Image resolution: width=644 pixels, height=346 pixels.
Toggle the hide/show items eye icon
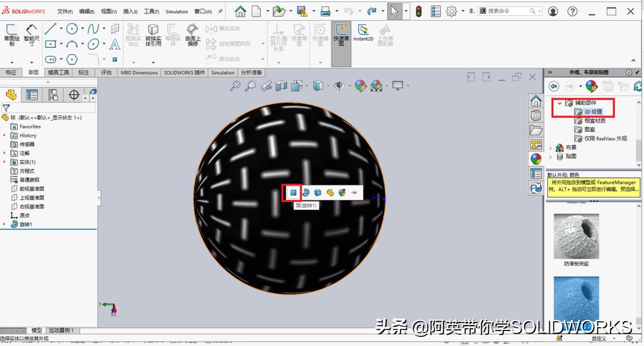click(x=339, y=86)
